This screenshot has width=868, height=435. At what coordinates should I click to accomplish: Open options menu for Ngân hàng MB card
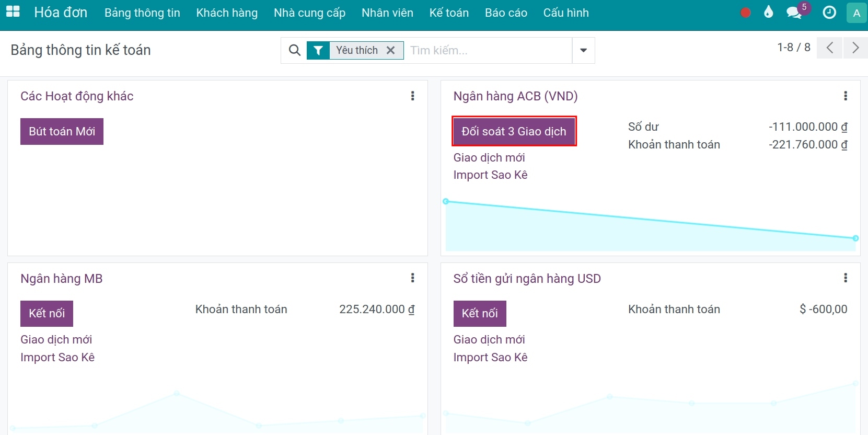[x=413, y=278]
